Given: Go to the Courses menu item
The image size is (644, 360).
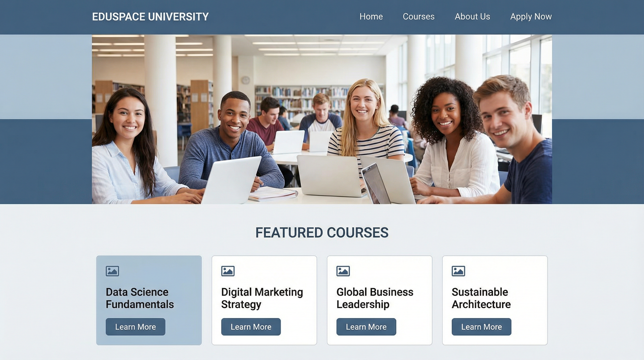Looking at the screenshot, I should coord(418,16).
